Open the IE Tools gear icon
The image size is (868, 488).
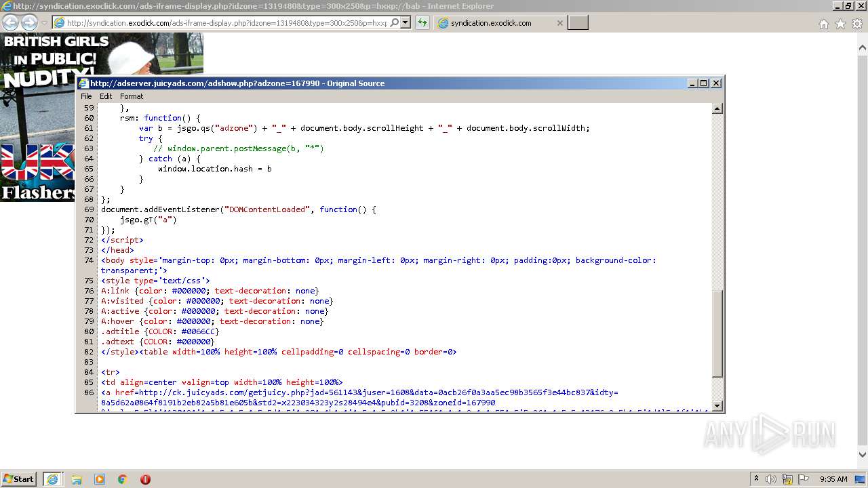pyautogui.click(x=857, y=24)
